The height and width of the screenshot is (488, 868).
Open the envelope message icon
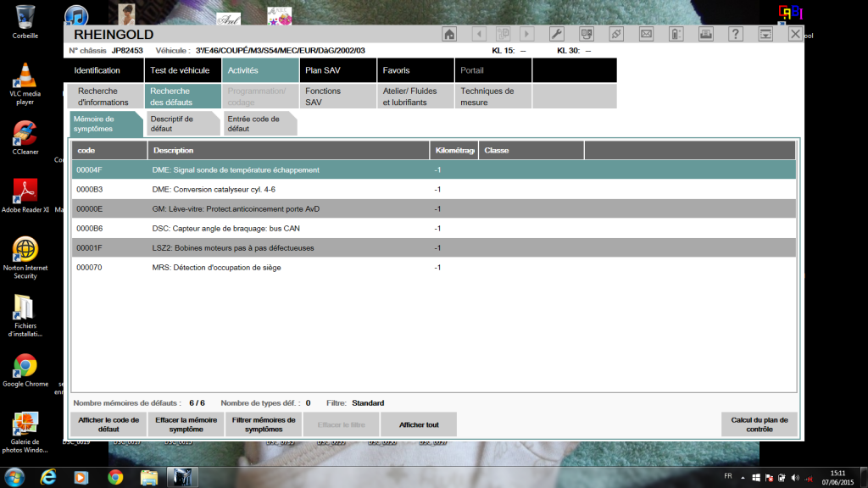(646, 34)
